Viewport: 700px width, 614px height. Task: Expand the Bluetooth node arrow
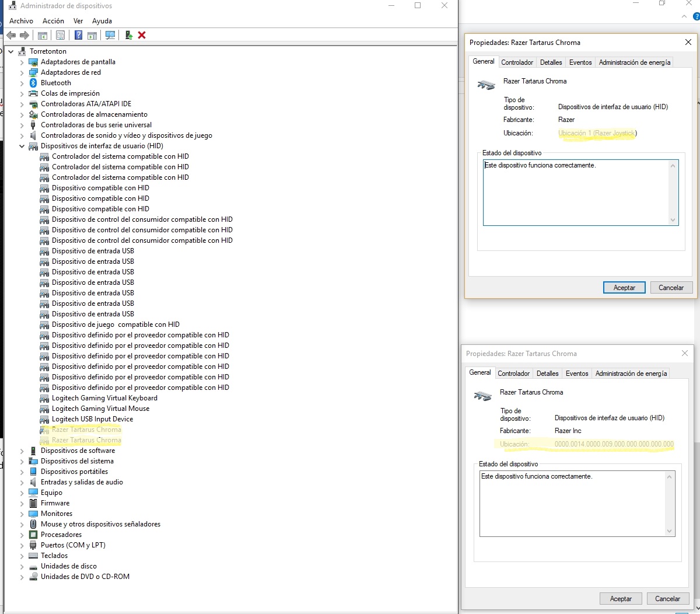pyautogui.click(x=22, y=83)
